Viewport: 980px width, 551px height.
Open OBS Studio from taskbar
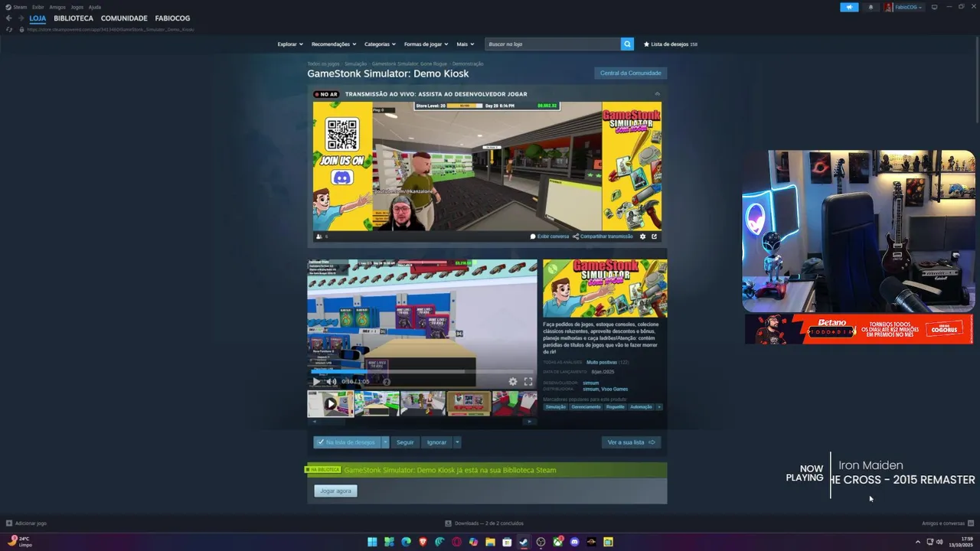point(541,542)
